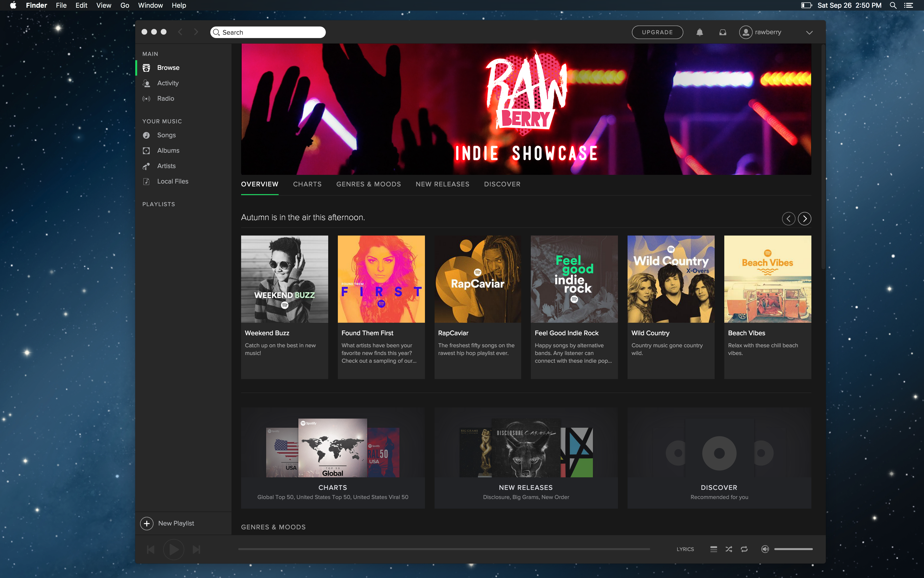Switch to the New Releases tab
This screenshot has width=924, height=578.
(x=443, y=184)
